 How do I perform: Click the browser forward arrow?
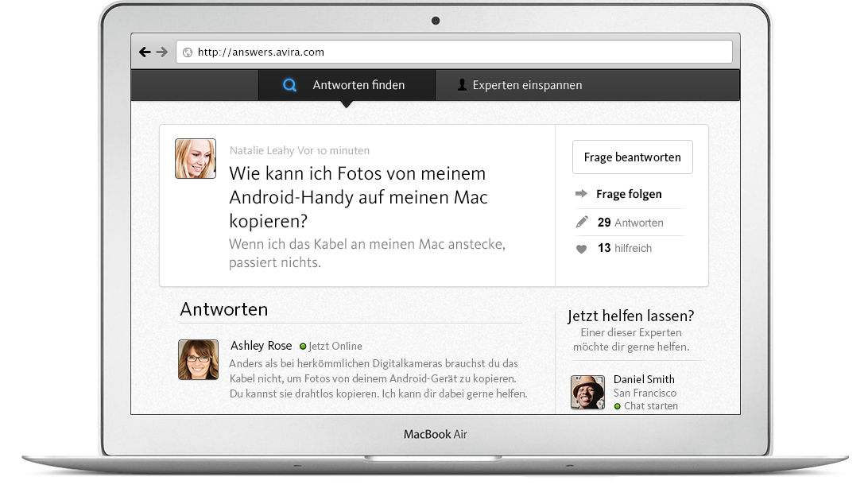[x=161, y=52]
